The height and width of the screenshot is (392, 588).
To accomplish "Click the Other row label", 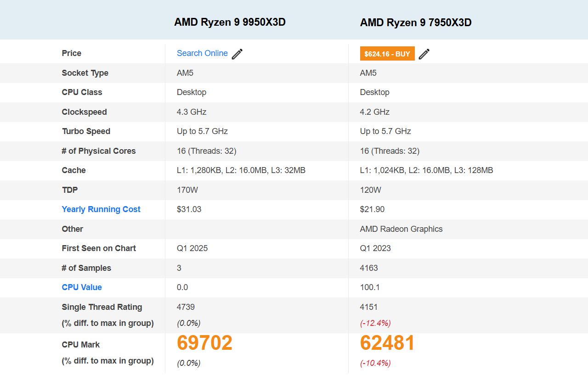I will tap(73, 229).
